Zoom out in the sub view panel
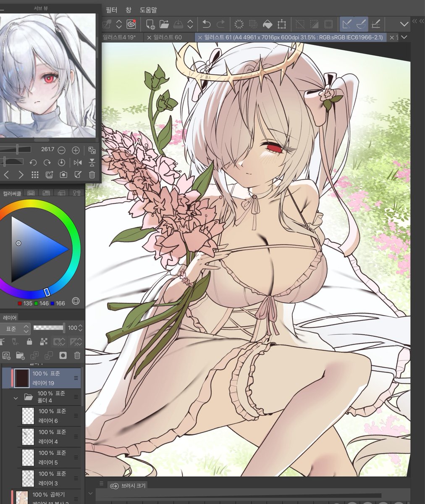Image resolution: width=425 pixels, height=504 pixels. click(61, 150)
